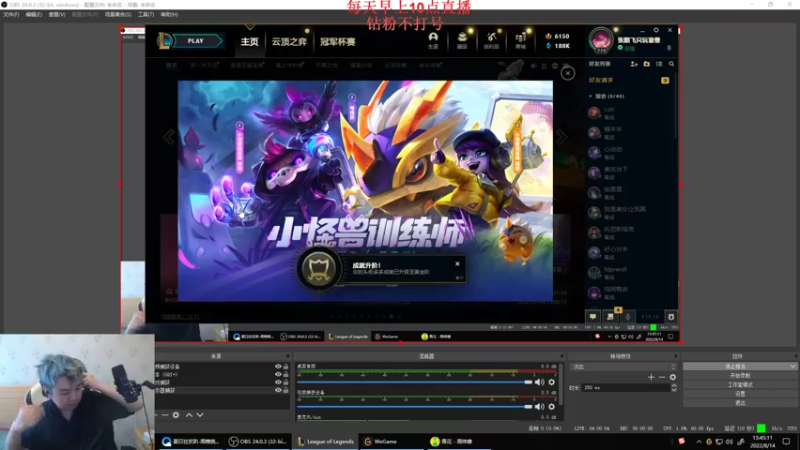Click the friend list view options icon
The image size is (800, 450).
point(659,64)
